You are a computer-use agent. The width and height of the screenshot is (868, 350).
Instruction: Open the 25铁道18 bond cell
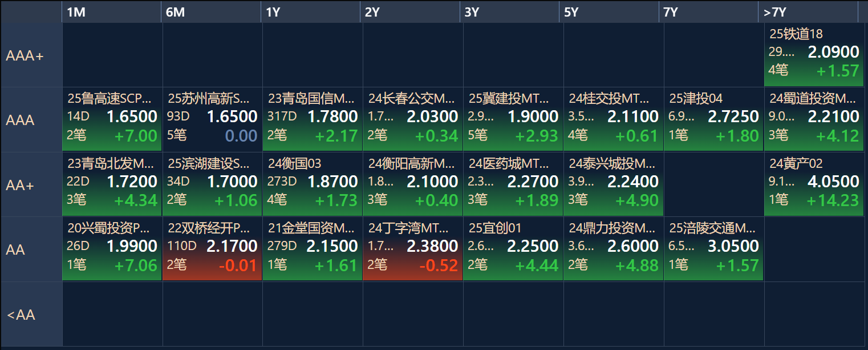point(814,55)
